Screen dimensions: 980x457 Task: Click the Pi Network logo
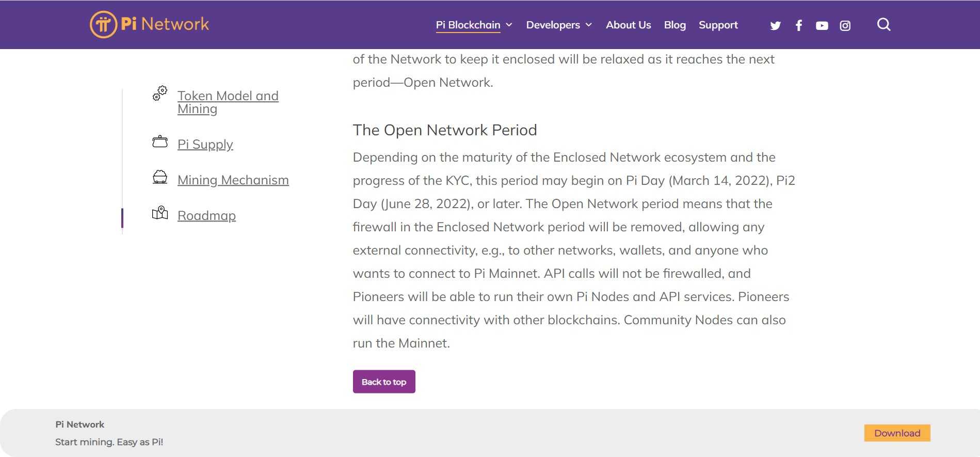pyautogui.click(x=149, y=24)
